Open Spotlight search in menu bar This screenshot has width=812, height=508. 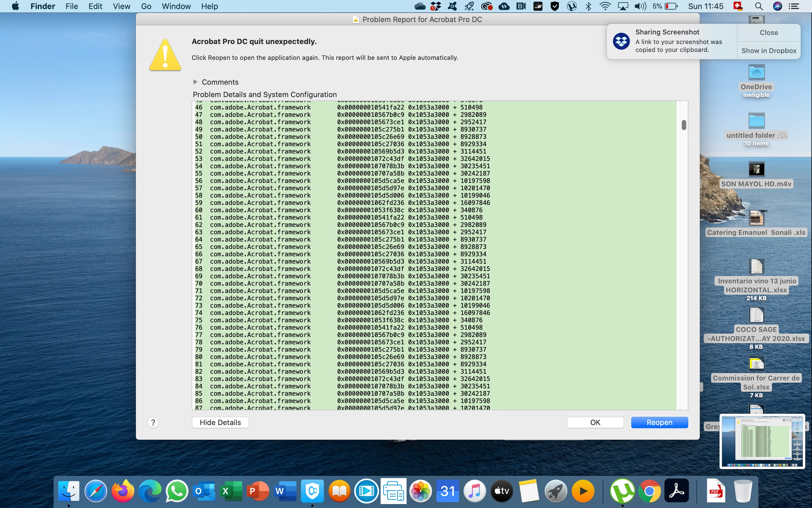coord(759,6)
